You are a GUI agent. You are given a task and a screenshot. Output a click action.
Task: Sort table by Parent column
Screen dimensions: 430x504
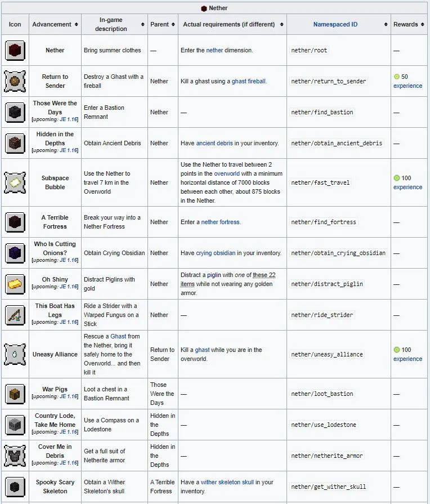[x=163, y=25]
